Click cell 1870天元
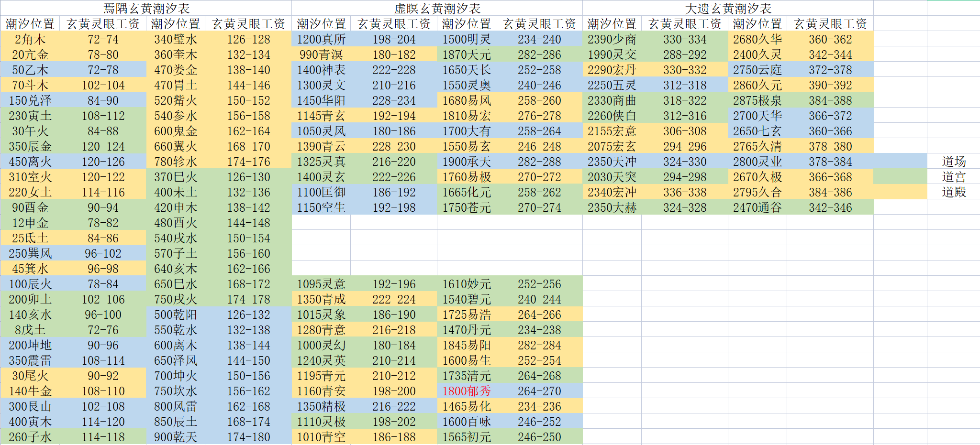The height and width of the screenshot is (445, 980). pyautogui.click(x=467, y=54)
